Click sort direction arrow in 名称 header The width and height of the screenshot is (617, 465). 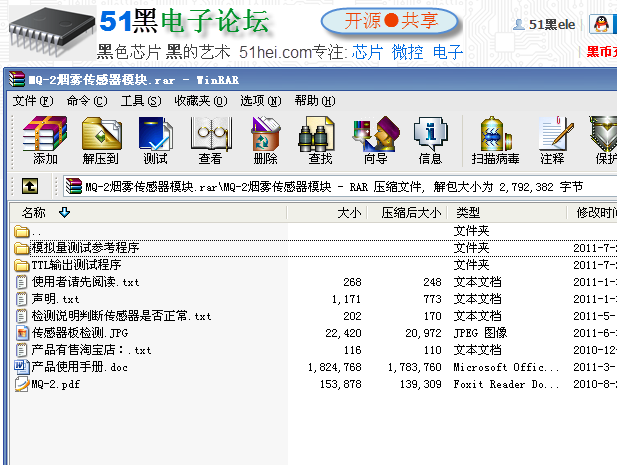65,213
